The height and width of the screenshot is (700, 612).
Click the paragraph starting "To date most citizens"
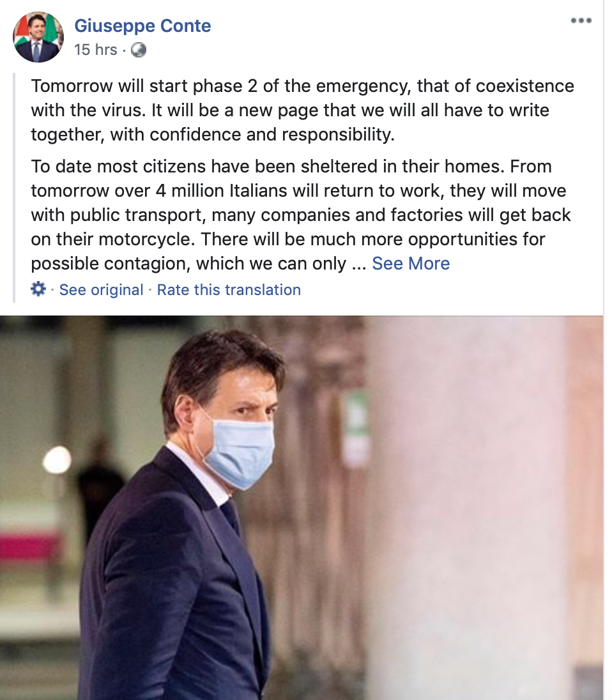pyautogui.click(x=300, y=215)
